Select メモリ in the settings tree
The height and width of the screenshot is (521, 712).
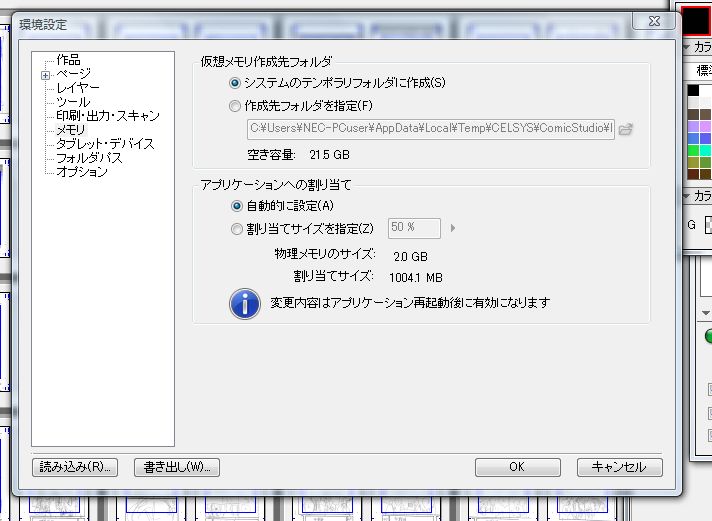(x=70, y=130)
